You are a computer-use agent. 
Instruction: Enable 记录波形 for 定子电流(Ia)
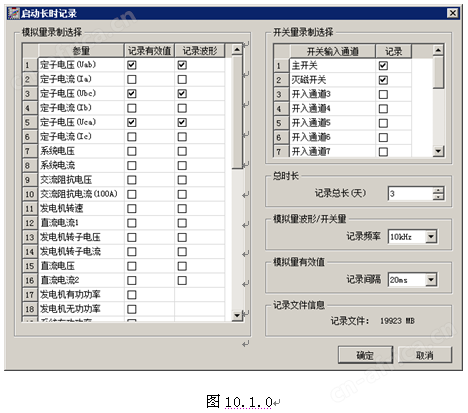182,79
